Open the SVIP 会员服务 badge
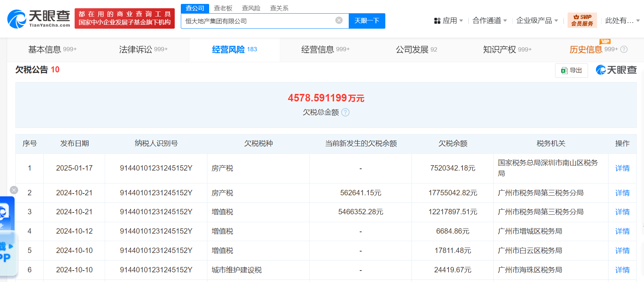The image size is (644, 282). [582, 20]
